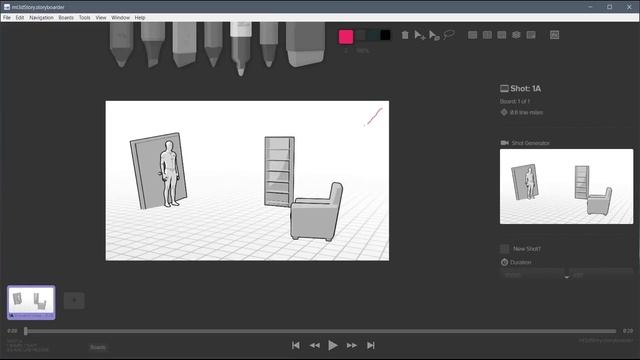Click the timeline scrubber handle
The width and height of the screenshot is (640, 360).
26,331
